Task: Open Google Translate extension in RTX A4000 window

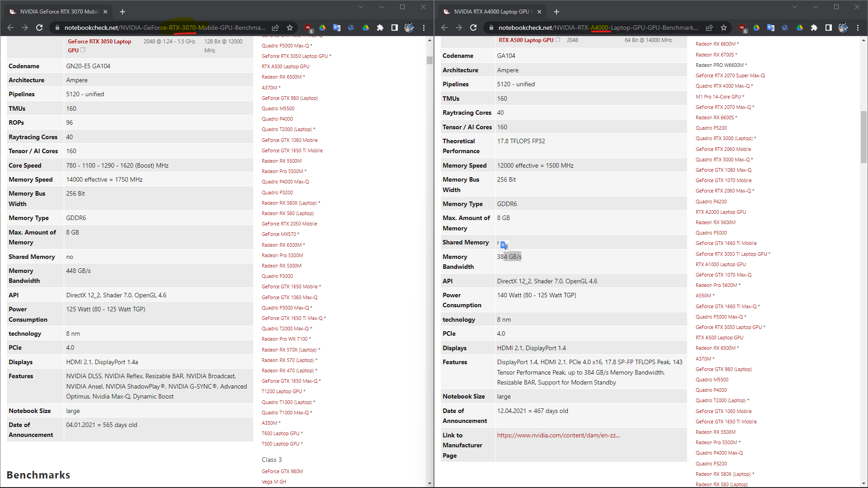Action: click(771, 28)
